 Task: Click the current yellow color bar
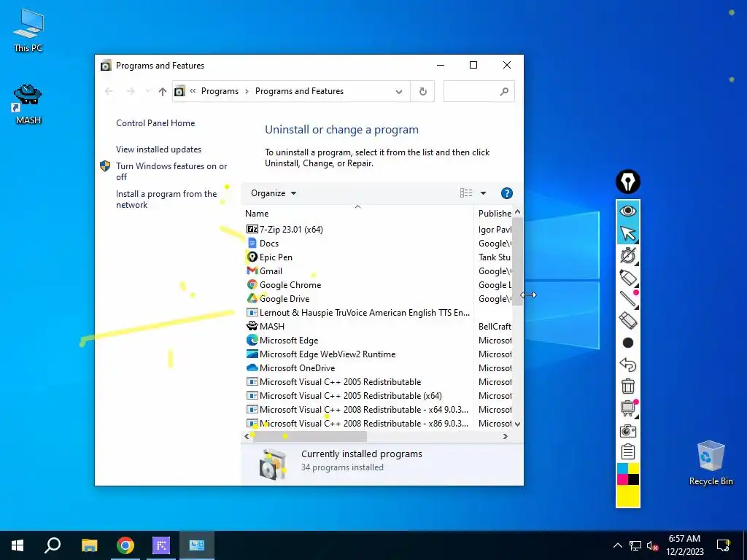pyautogui.click(x=628, y=496)
